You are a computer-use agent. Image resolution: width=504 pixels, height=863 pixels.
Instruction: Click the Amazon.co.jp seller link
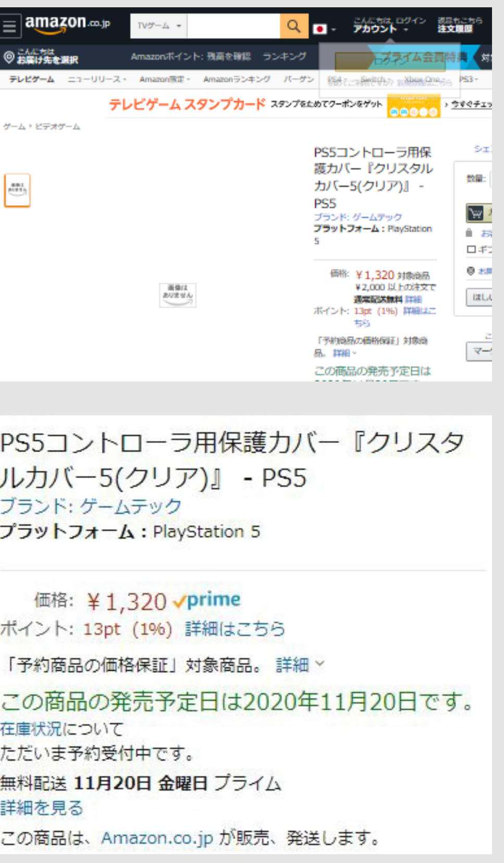pyautogui.click(x=157, y=837)
